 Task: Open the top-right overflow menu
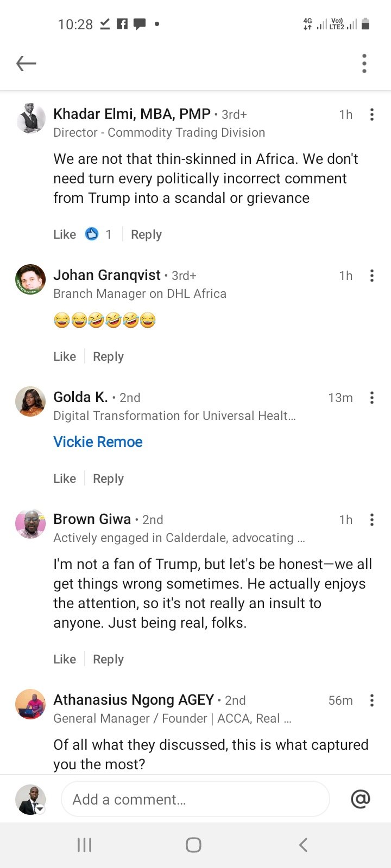pyautogui.click(x=364, y=63)
